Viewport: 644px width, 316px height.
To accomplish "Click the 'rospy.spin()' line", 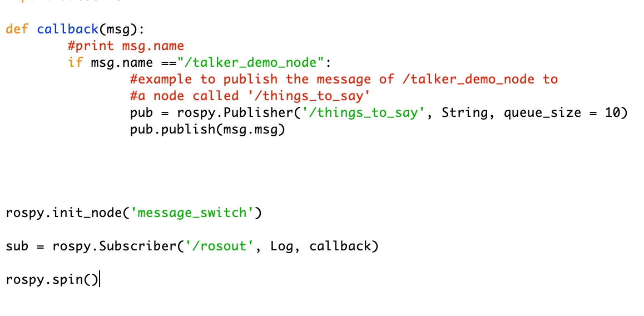I will (52, 280).
